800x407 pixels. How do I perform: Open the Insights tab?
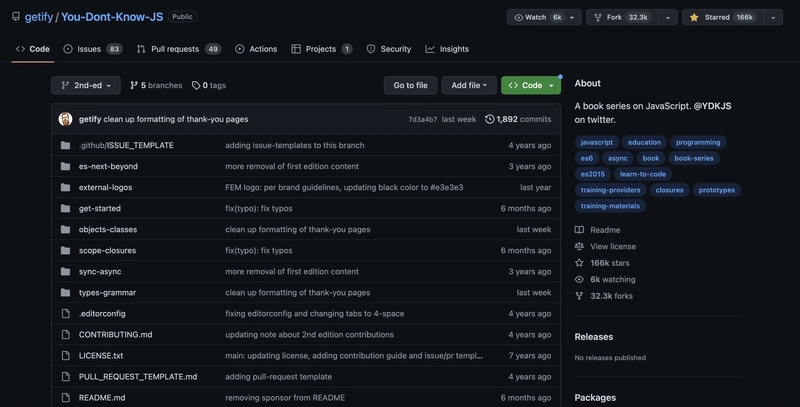pyautogui.click(x=447, y=49)
